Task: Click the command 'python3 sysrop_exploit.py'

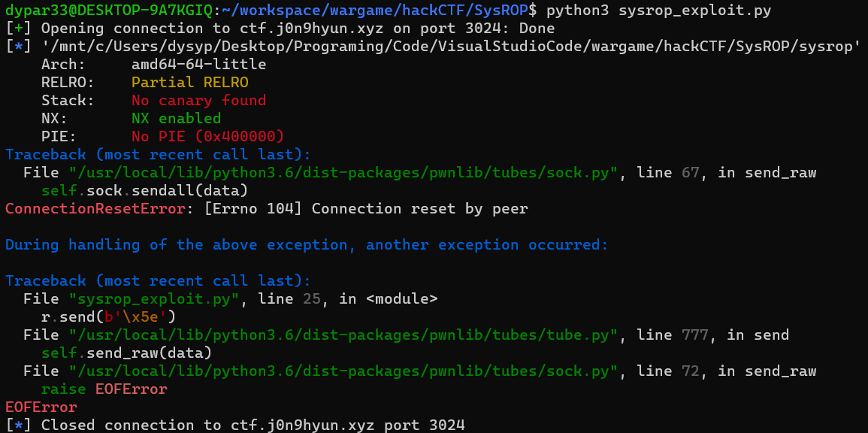Action: [x=659, y=11]
